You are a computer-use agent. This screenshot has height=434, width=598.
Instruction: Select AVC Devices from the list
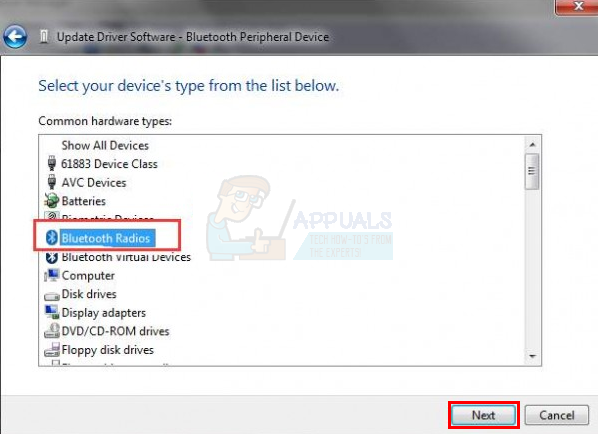pyautogui.click(x=94, y=183)
